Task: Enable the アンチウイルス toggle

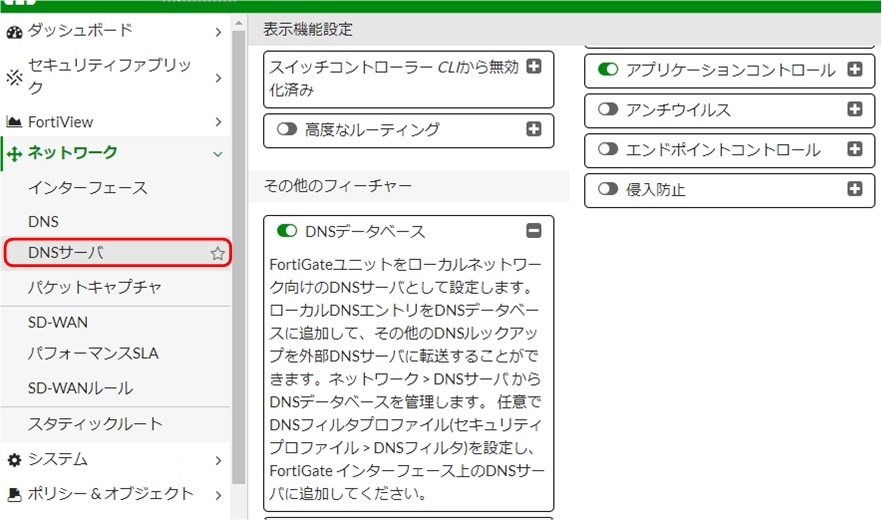Action: click(608, 109)
